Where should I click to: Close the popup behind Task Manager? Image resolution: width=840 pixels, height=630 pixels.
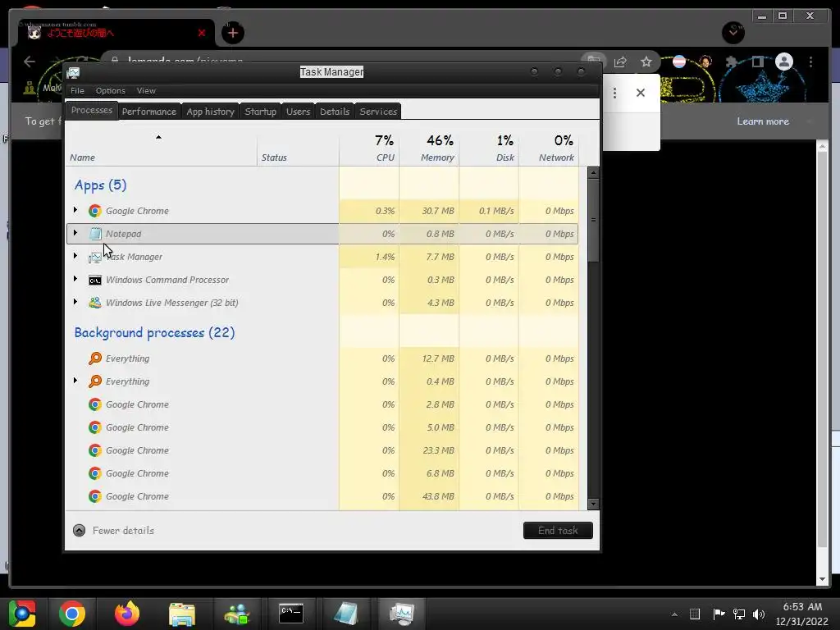(640, 93)
